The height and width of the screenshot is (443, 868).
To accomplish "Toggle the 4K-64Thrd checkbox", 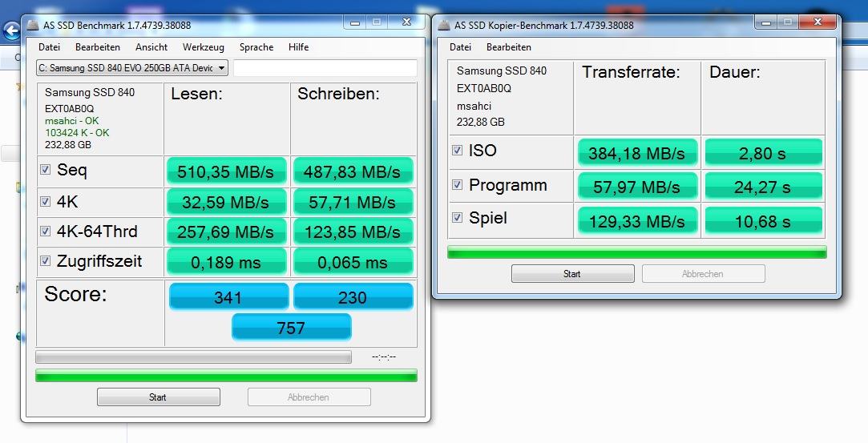I will [x=46, y=231].
